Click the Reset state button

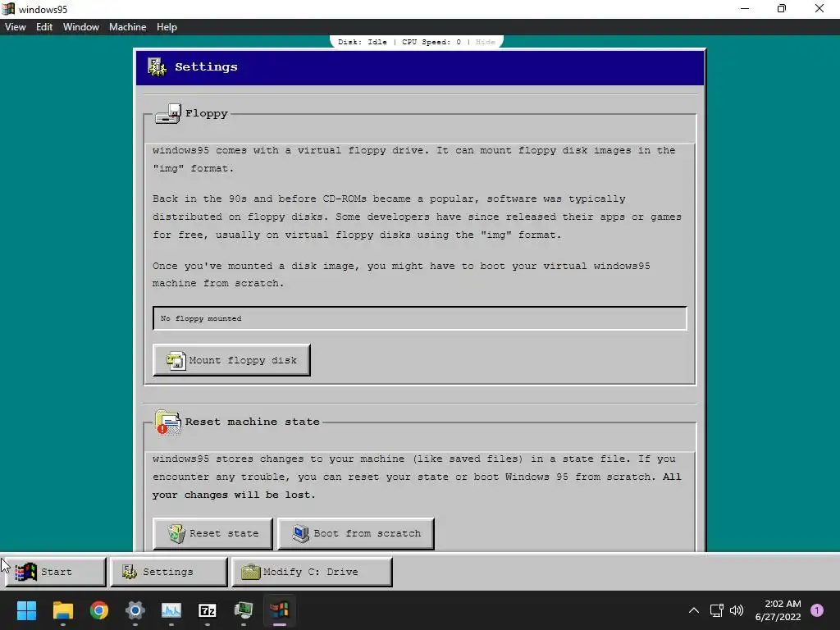click(212, 533)
